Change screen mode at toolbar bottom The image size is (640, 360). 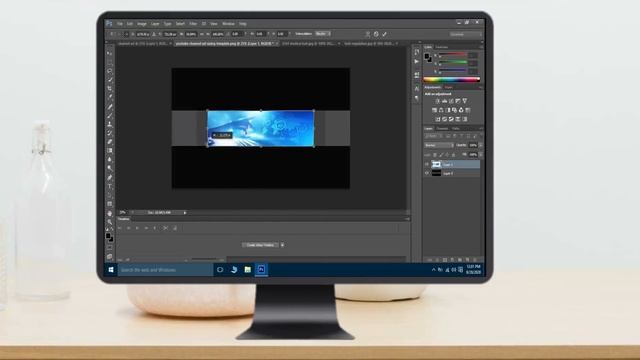(x=109, y=256)
